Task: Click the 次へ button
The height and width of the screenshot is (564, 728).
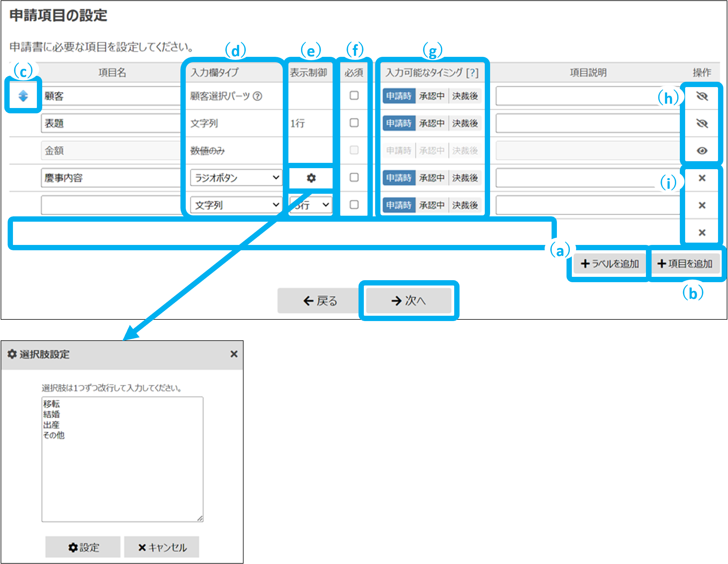Action: pyautogui.click(x=408, y=301)
